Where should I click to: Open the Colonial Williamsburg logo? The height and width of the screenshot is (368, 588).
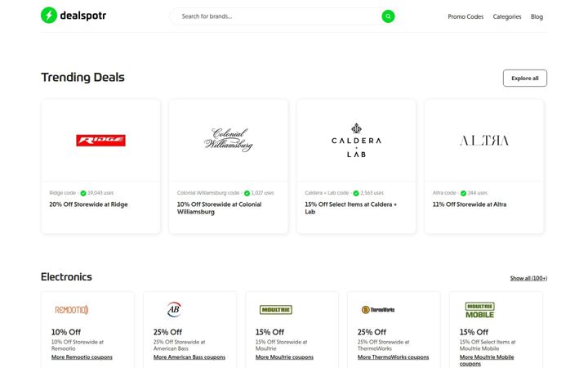(x=229, y=140)
